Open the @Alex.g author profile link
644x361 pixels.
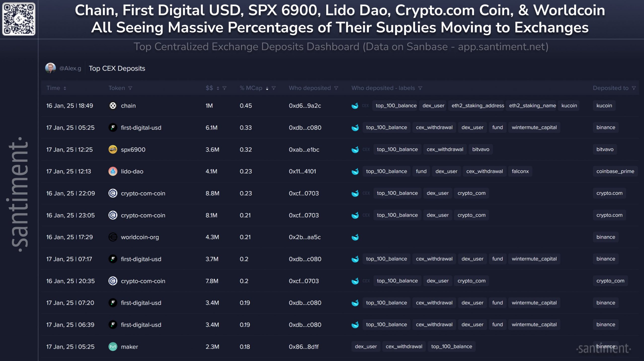coord(70,68)
